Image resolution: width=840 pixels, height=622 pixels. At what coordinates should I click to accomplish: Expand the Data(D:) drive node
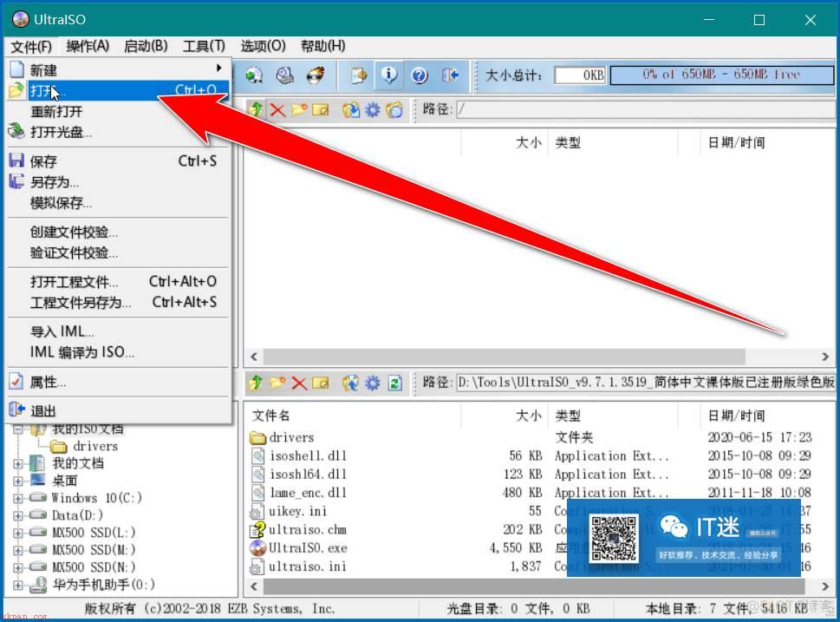pos(18,516)
